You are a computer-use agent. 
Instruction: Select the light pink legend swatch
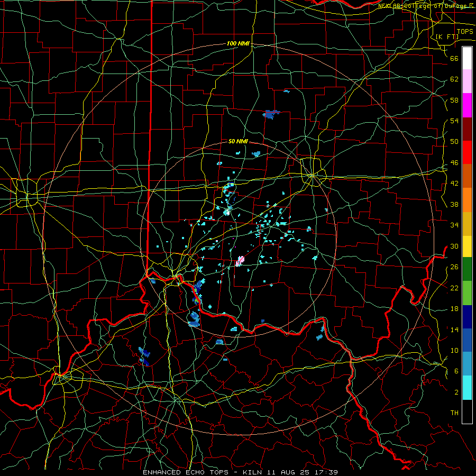click(x=467, y=81)
